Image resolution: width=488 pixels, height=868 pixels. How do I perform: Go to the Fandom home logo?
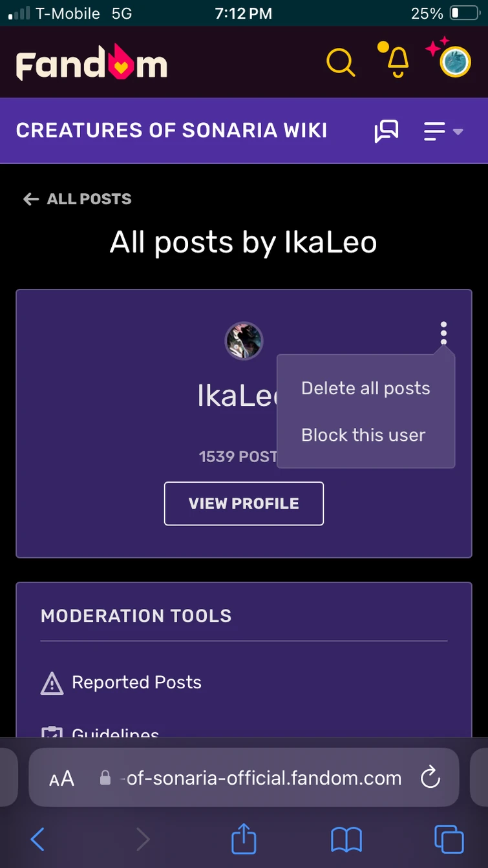92,64
